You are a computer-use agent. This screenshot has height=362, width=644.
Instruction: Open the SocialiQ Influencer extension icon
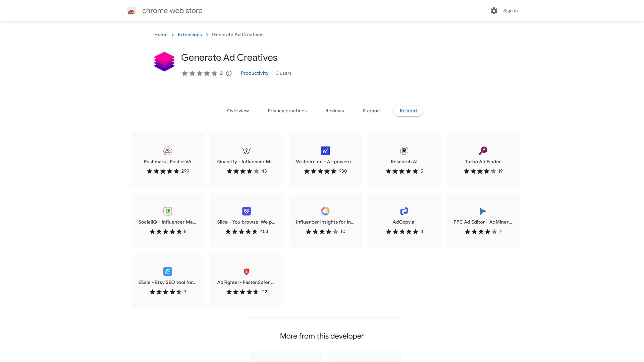click(x=168, y=211)
